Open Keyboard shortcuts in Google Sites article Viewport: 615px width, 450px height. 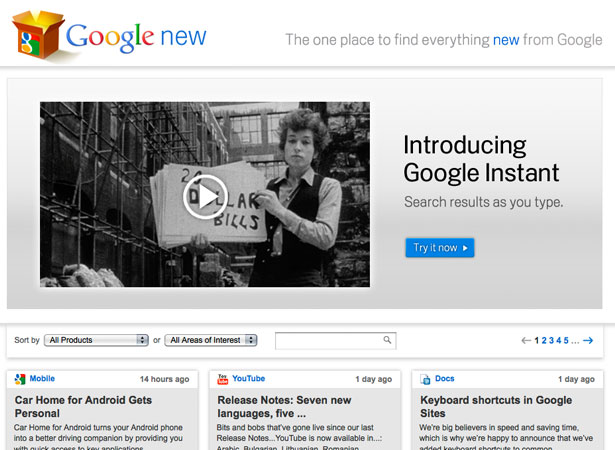(496, 406)
